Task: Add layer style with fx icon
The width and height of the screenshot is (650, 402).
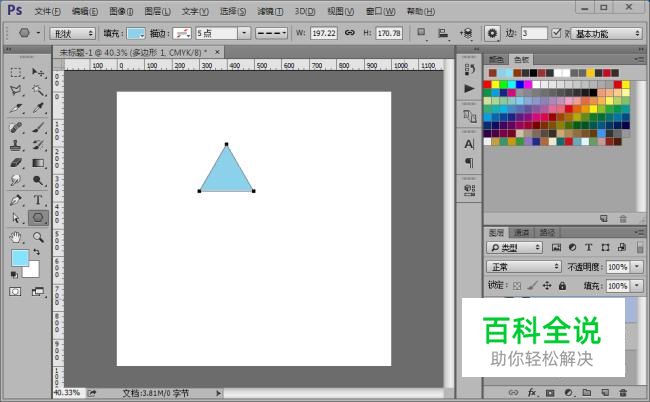Action: [532, 392]
